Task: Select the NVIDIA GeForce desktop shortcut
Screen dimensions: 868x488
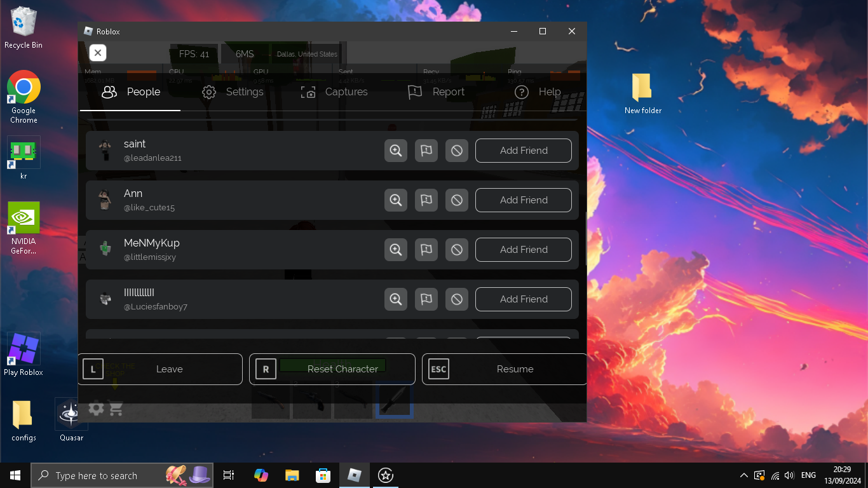Action: click(x=24, y=228)
